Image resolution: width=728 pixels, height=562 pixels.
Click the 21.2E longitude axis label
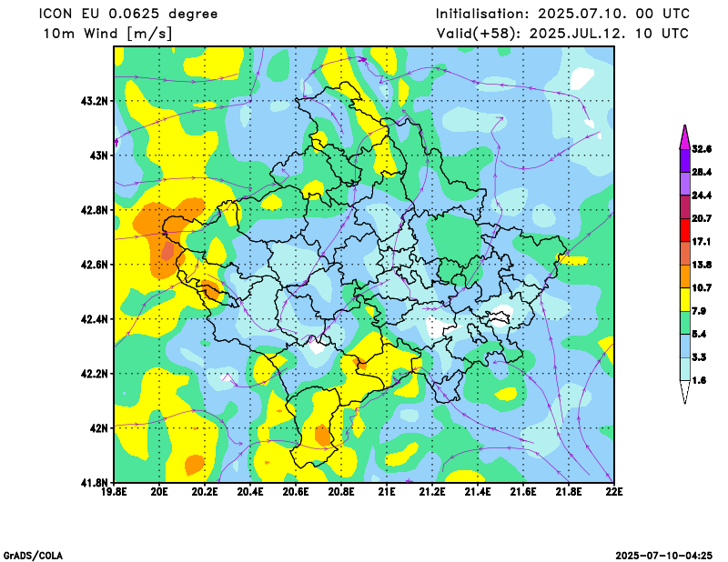(432, 491)
